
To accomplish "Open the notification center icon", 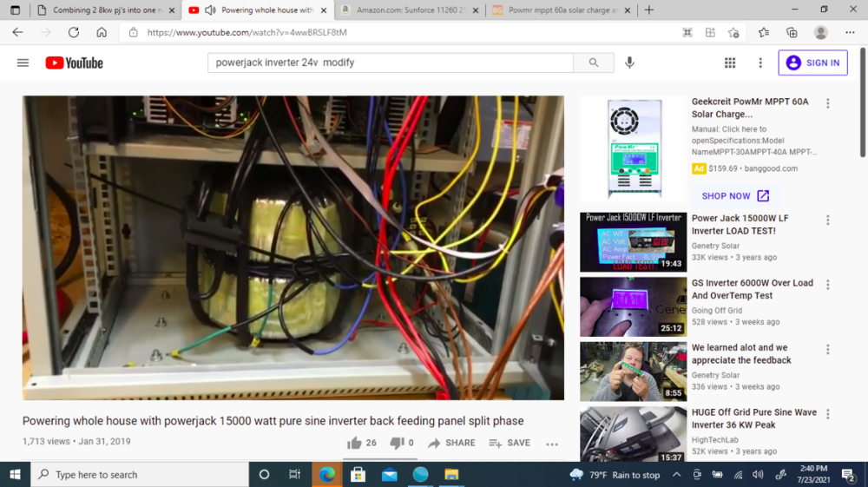I will [849, 474].
